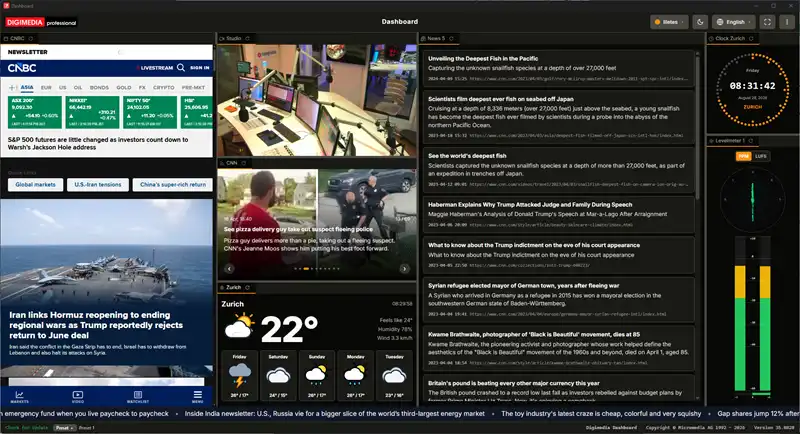Open CNBC Watchlist bottom nav icon
Screen dimensions: 800x434
point(138,397)
